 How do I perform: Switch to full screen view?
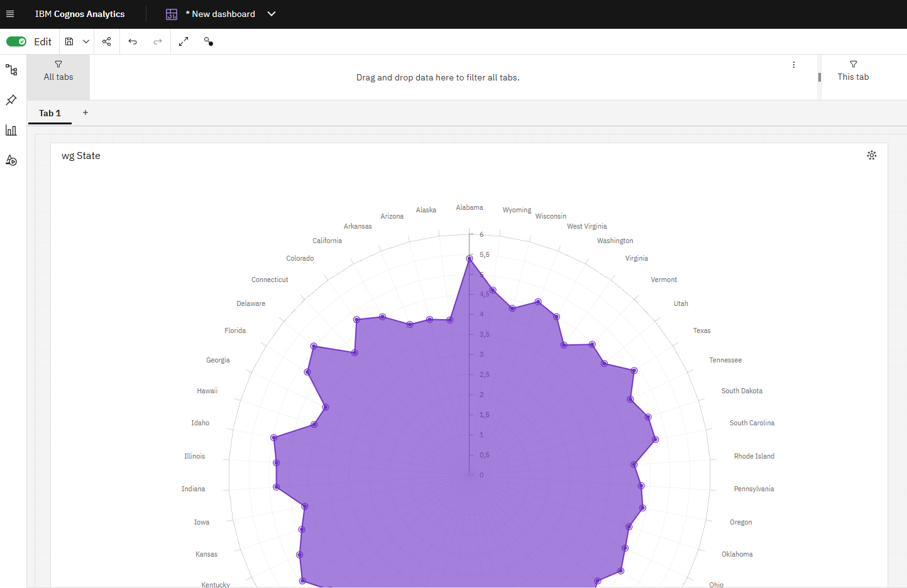click(184, 41)
